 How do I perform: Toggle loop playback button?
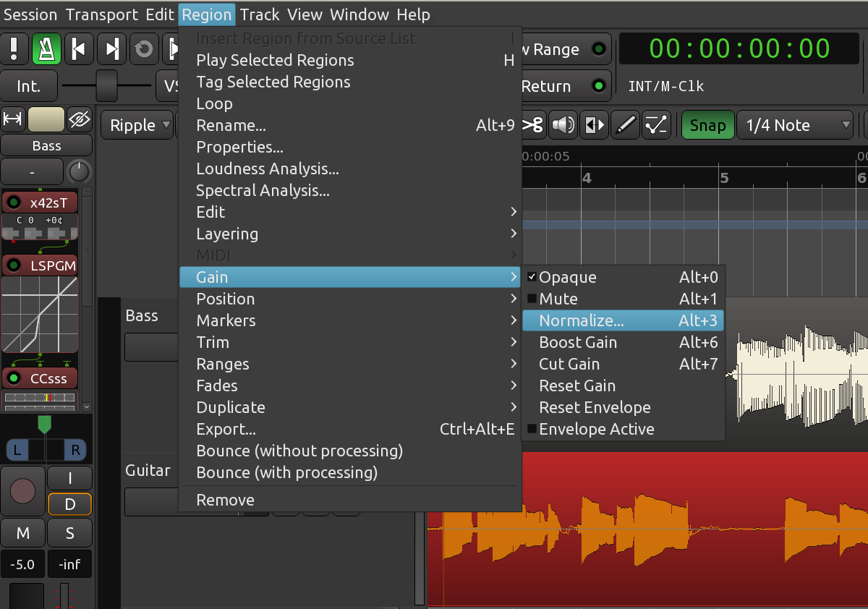144,48
